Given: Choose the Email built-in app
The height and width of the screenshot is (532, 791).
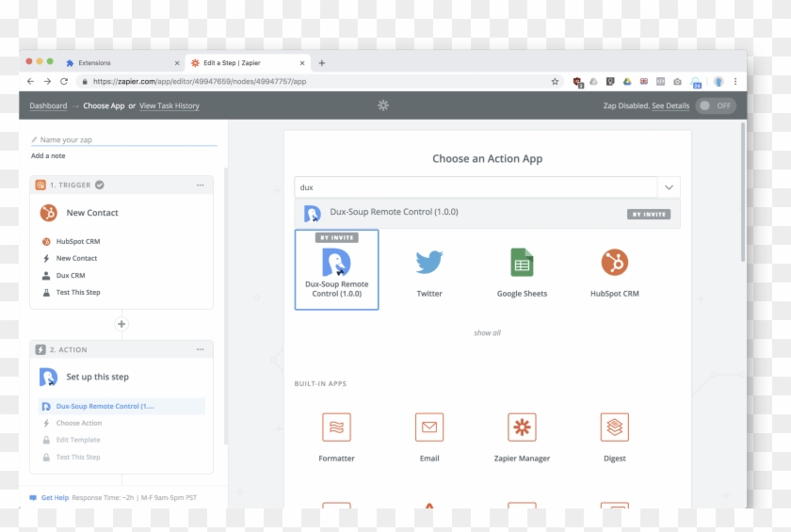Looking at the screenshot, I should click(429, 427).
